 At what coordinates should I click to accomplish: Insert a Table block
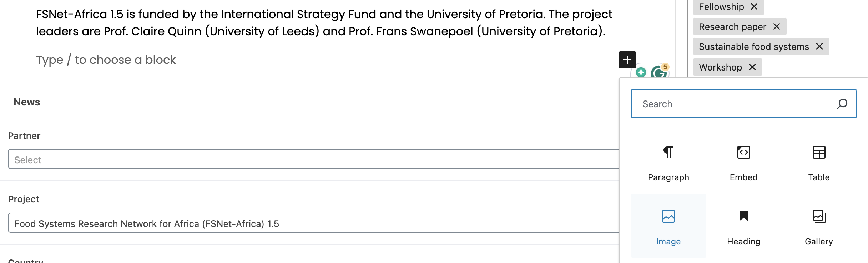pyautogui.click(x=819, y=163)
